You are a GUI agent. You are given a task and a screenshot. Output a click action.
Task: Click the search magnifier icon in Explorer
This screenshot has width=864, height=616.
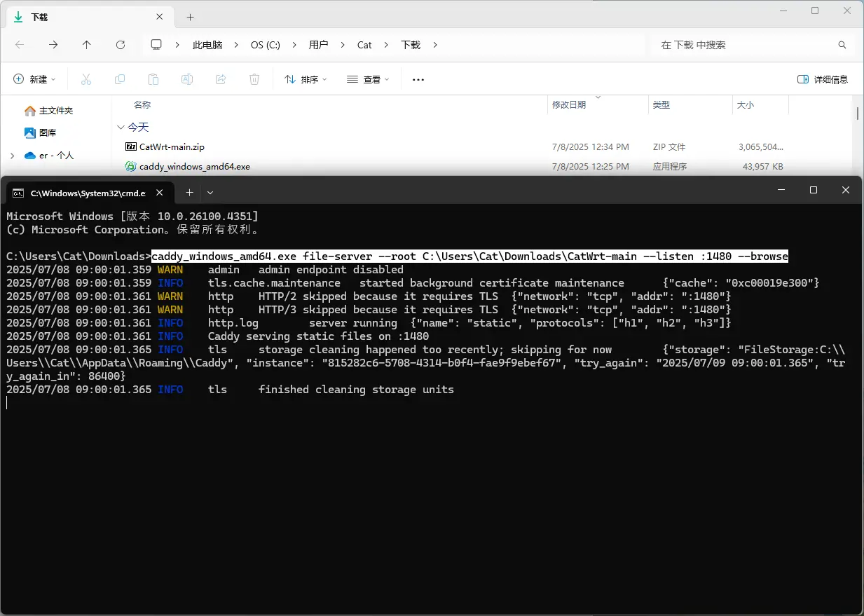point(842,45)
